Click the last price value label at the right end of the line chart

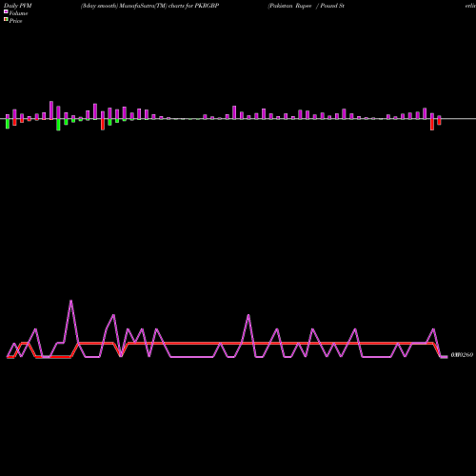(x=462, y=355)
